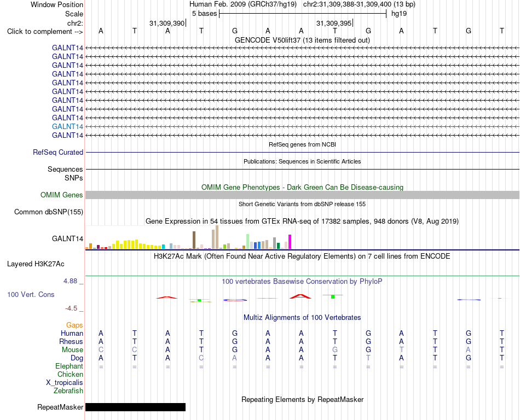Click the dark brown bar in GTEx chart

click(194, 240)
